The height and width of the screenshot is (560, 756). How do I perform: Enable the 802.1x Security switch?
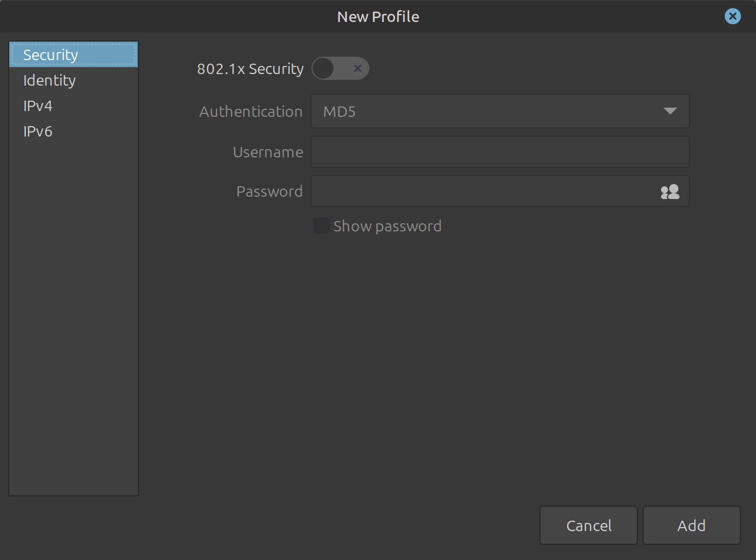pyautogui.click(x=340, y=68)
